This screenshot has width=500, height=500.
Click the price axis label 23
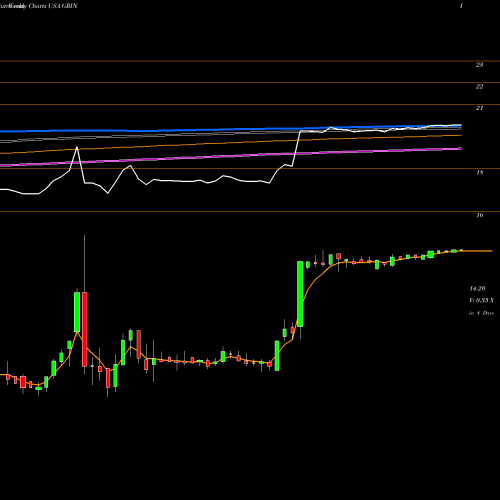(479, 65)
